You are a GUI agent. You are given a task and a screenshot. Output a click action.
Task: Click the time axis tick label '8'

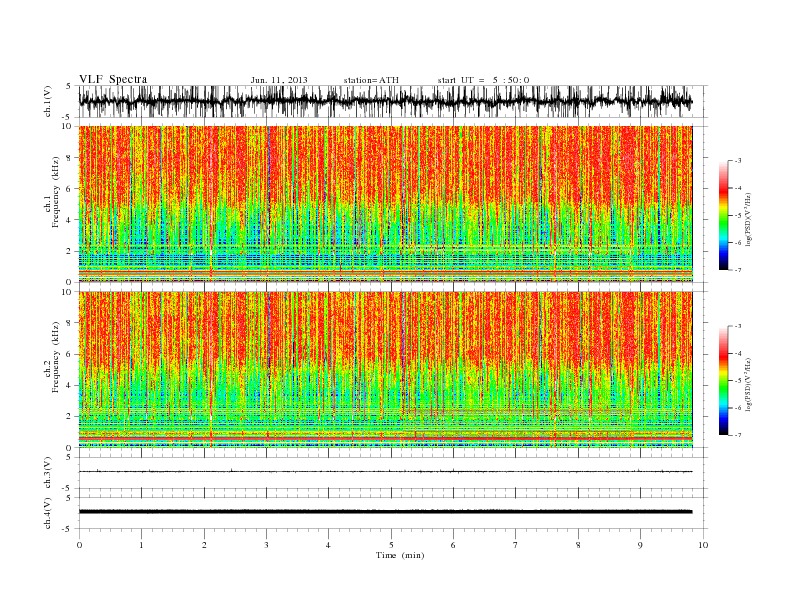[578, 545]
